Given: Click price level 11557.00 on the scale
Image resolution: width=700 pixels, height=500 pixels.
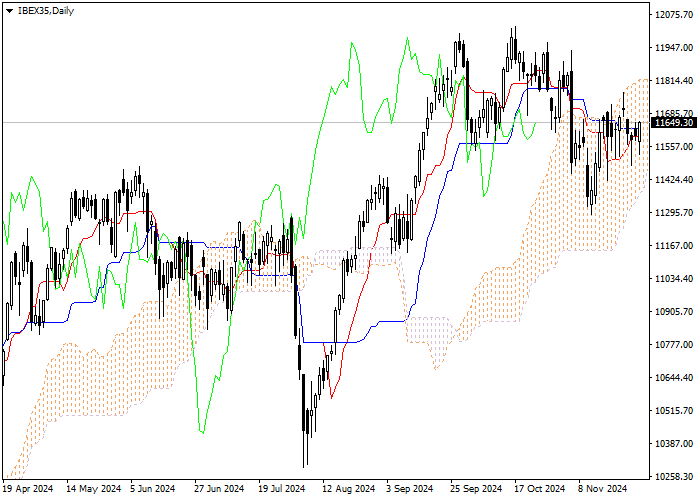Looking at the screenshot, I should pyautogui.click(x=674, y=147).
